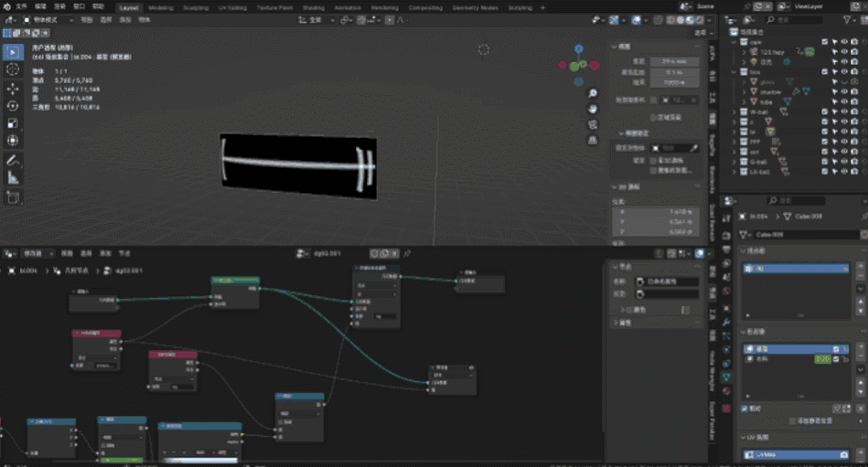Select the first shape key in list
868x467 pixels.
coord(796,348)
